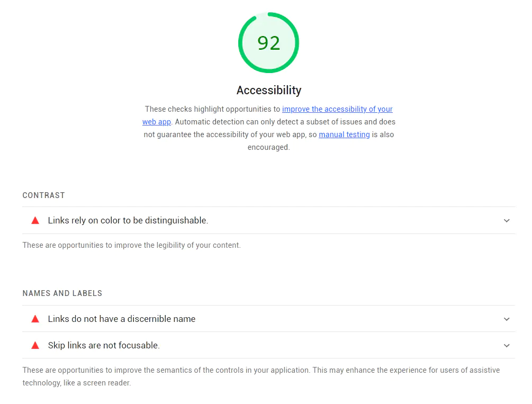
Task: Expand 'Links rely on color to be distinguishable' audit
Action: 506,220
